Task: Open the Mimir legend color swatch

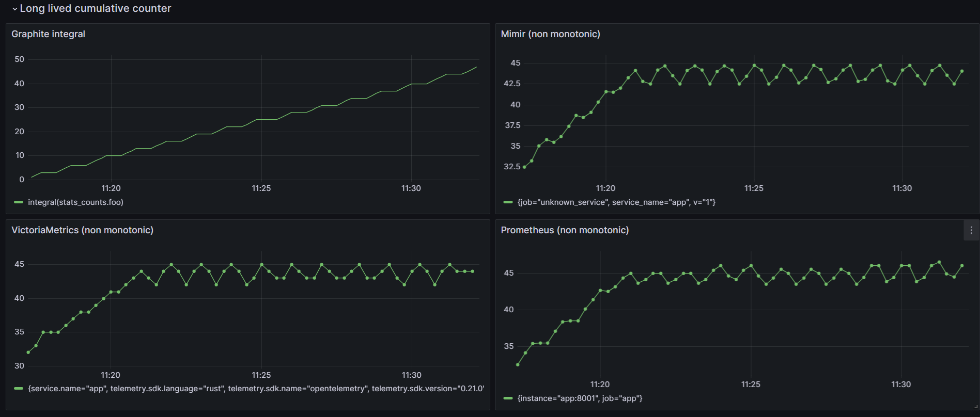Action: pos(508,202)
